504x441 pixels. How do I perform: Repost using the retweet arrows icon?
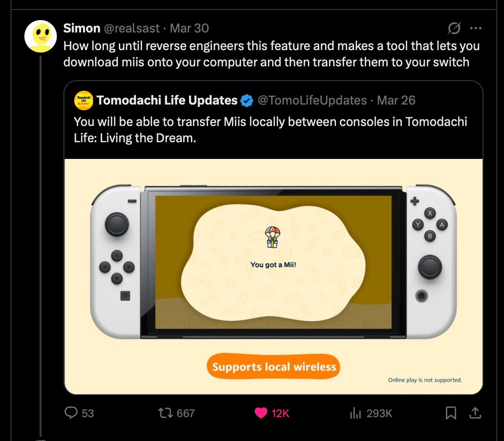(166, 413)
